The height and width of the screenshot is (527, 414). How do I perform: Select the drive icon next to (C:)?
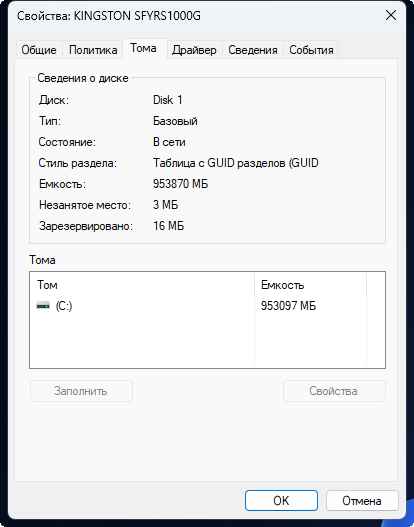[43, 306]
